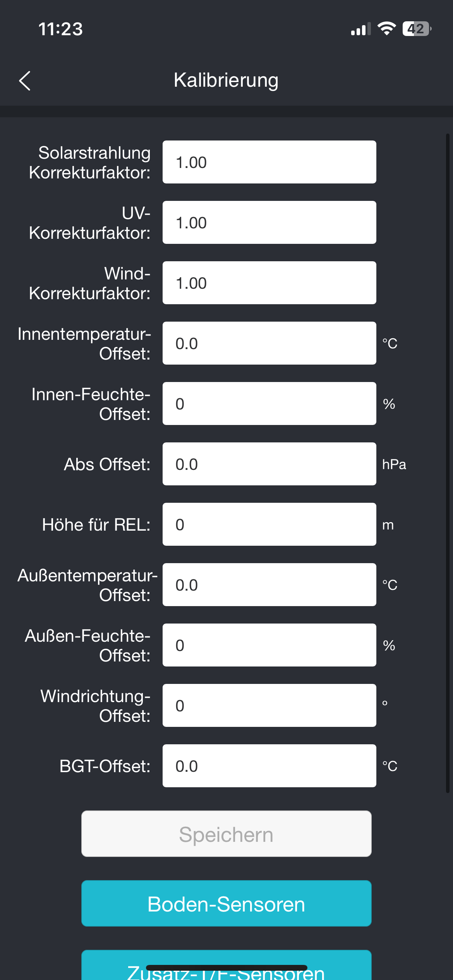453x980 pixels.
Task: Tap the Innen-Feuchte-Offset input
Action: click(x=269, y=404)
